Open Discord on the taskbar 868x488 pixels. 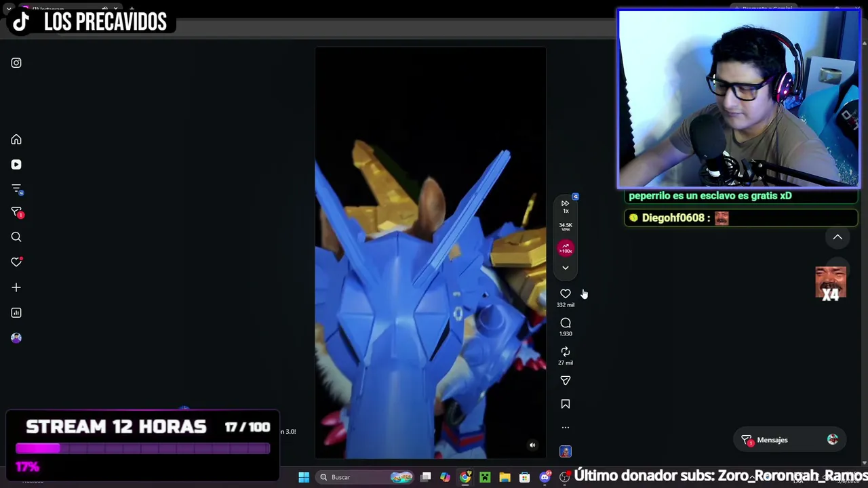[545, 477]
